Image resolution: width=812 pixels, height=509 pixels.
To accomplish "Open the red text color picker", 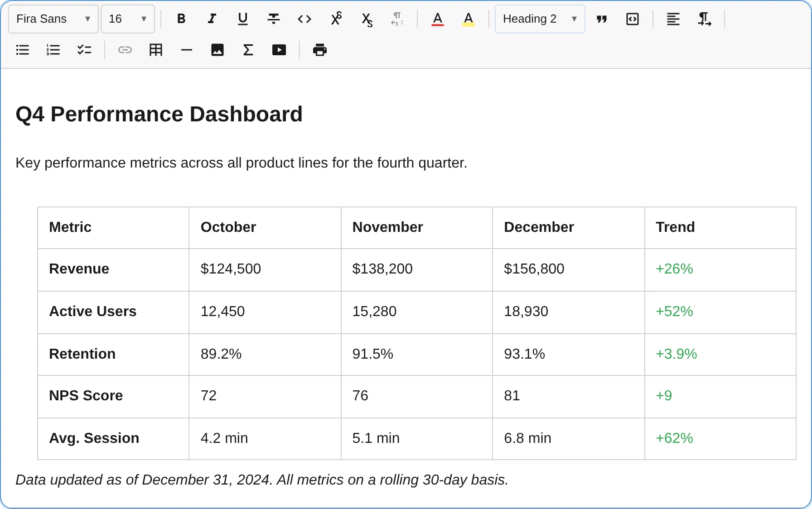I will pyautogui.click(x=438, y=19).
